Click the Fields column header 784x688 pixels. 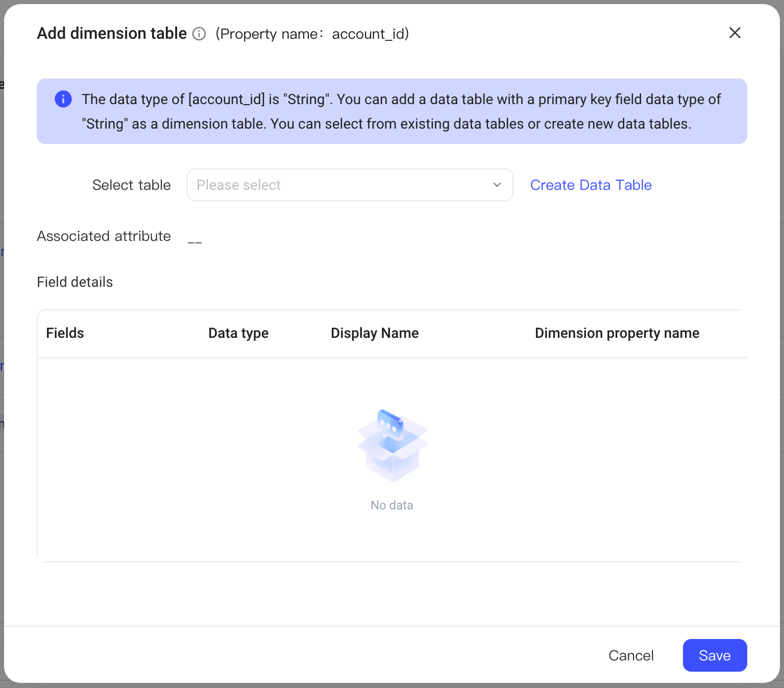[65, 333]
